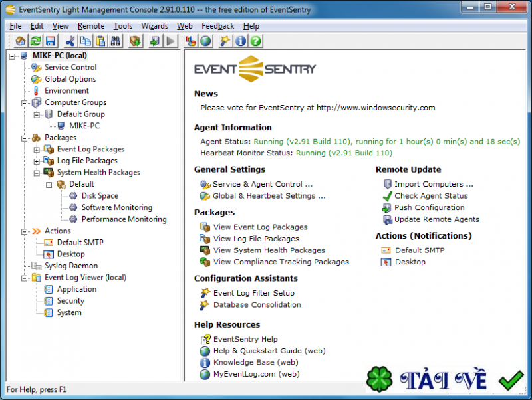Viewport: 532px width, 400px height.
Task: Select Disk Space in the tree
Action: pos(100,196)
